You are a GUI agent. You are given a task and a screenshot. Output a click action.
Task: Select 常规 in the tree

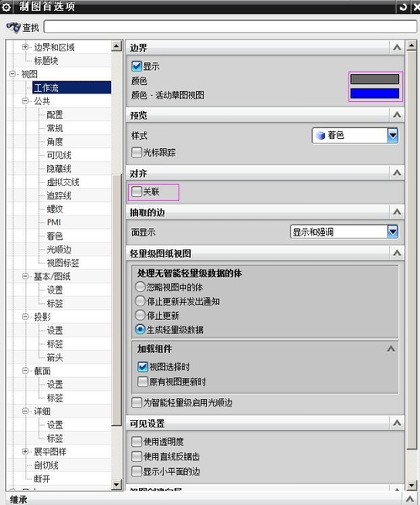(x=55, y=128)
